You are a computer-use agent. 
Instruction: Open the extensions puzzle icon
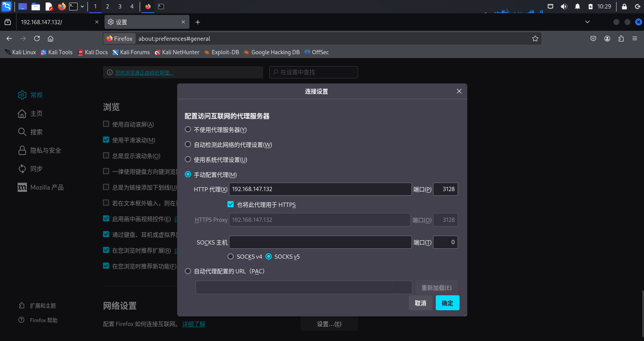click(621, 38)
